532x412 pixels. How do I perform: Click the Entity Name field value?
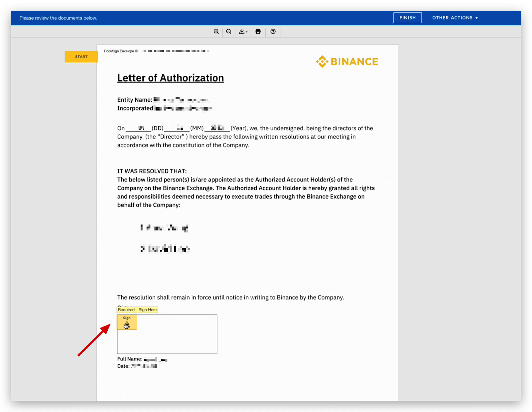tap(181, 100)
